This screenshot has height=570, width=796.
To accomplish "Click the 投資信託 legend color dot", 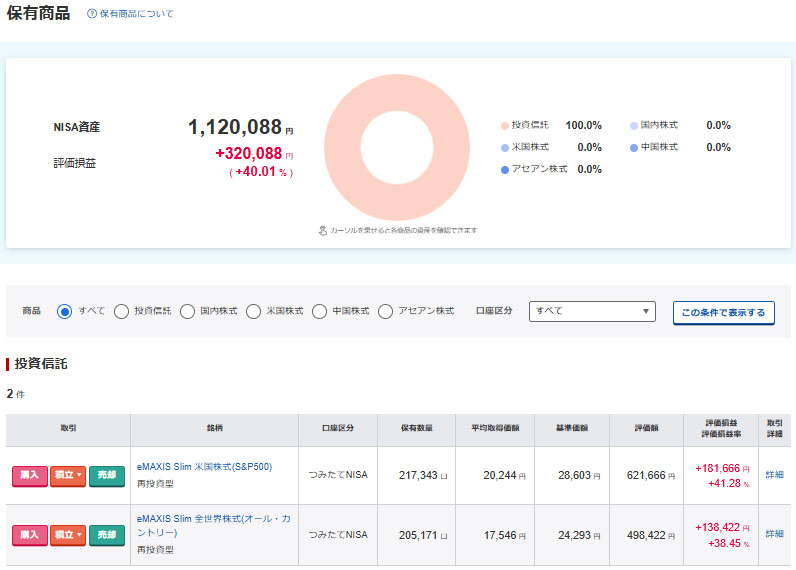I will point(505,126).
